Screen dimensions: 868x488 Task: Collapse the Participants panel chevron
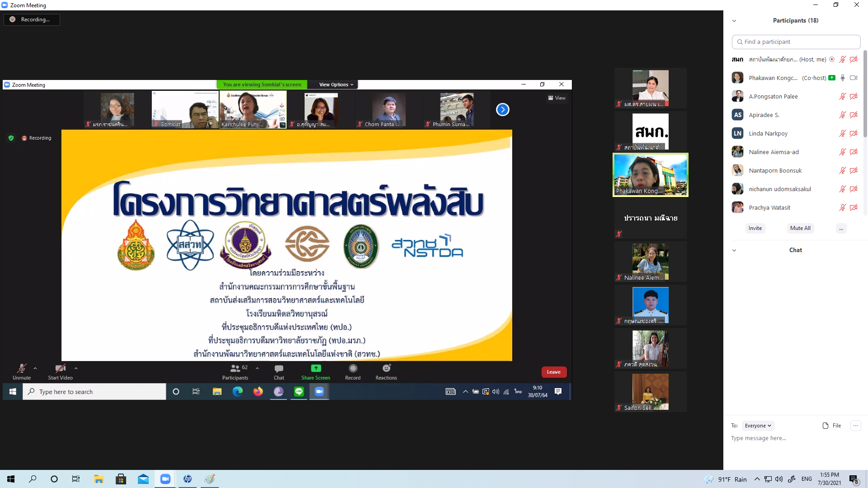(x=734, y=21)
